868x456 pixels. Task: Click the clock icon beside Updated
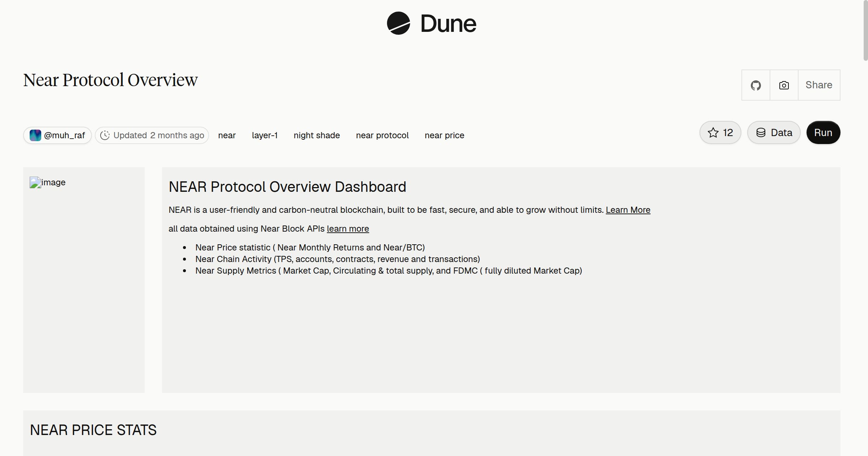point(105,135)
